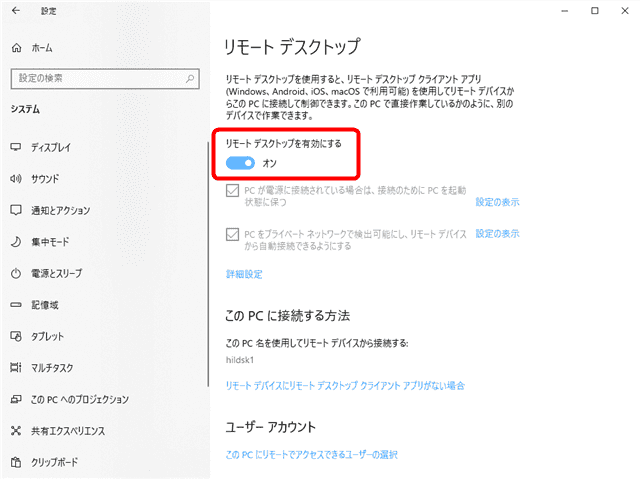The image size is (640, 479).
Task: Select 通知とアクション in sidebar
Action: pos(60,211)
